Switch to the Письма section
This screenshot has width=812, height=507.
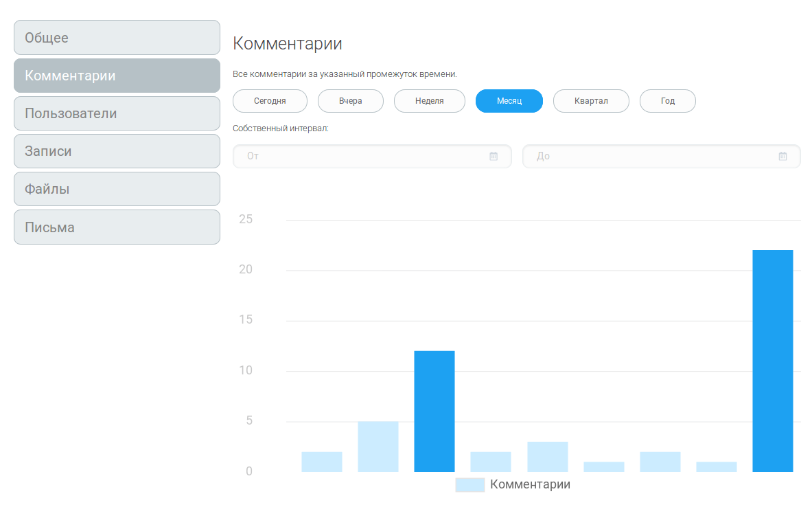[117, 227]
